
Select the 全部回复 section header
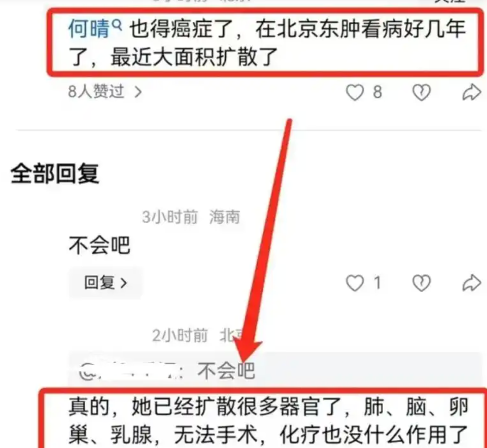click(55, 174)
